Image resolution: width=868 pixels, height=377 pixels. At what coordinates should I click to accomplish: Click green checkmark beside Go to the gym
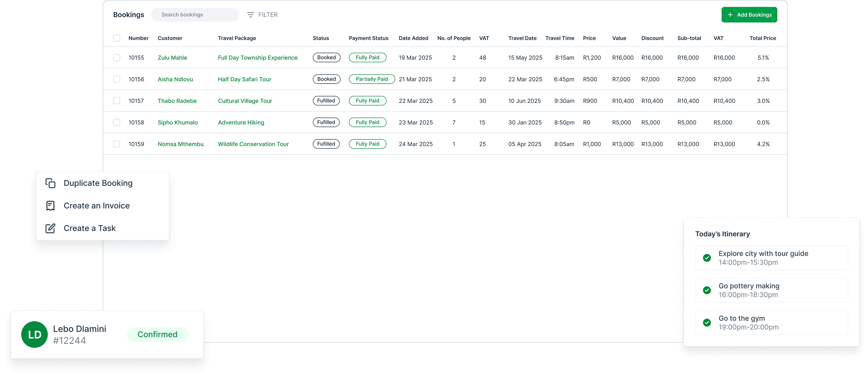[x=707, y=323]
